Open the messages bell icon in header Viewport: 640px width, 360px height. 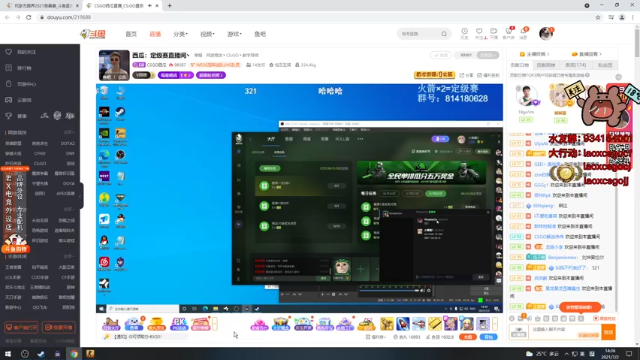(x=523, y=31)
